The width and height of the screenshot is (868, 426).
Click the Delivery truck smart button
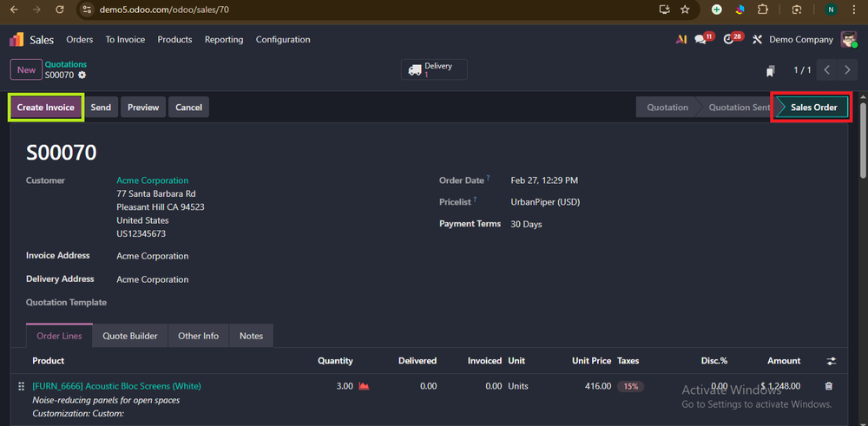pyautogui.click(x=434, y=69)
